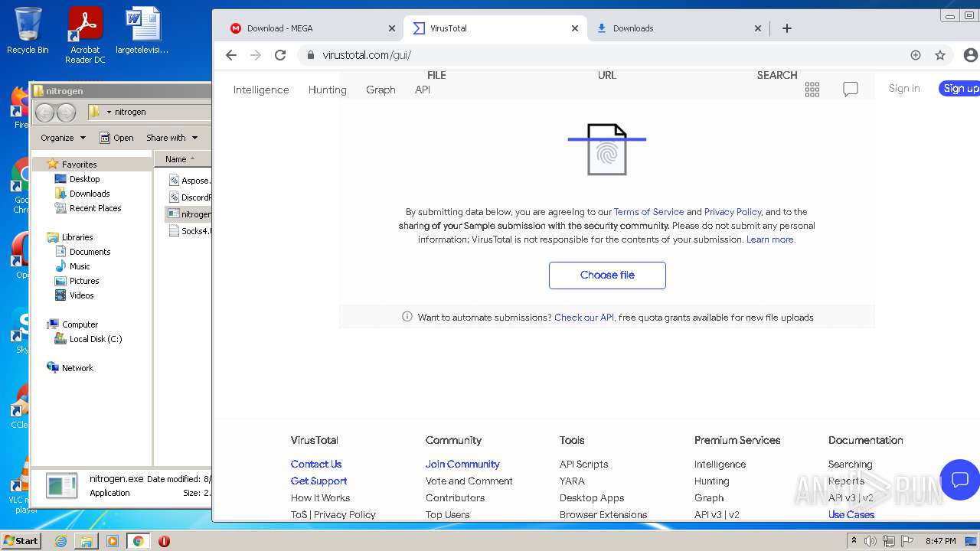Expand the nitrogen address path dropdown
The height and width of the screenshot is (551, 980).
click(x=109, y=112)
